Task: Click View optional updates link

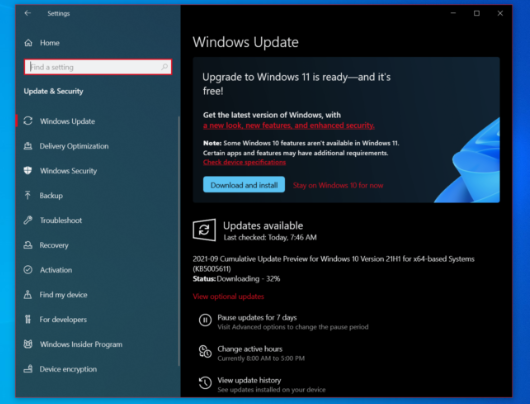Action: click(x=228, y=296)
